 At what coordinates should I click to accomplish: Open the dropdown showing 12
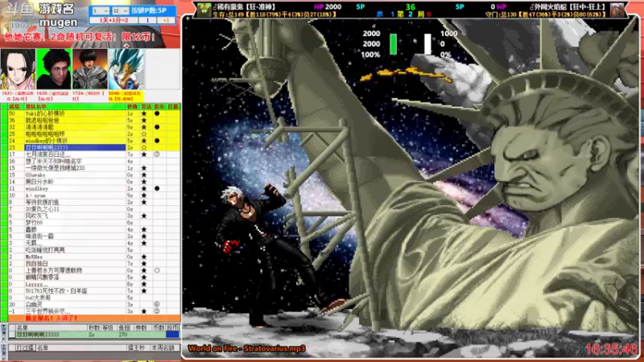click(x=120, y=10)
